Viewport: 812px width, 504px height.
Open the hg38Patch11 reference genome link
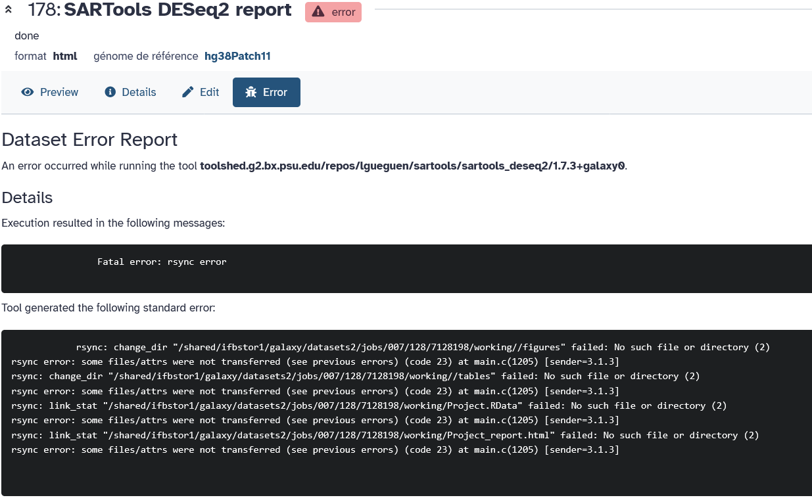tap(237, 56)
